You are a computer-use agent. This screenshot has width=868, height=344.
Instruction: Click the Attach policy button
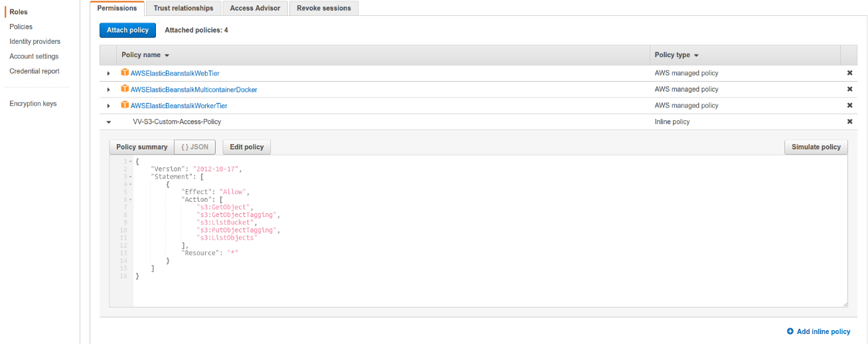127,30
